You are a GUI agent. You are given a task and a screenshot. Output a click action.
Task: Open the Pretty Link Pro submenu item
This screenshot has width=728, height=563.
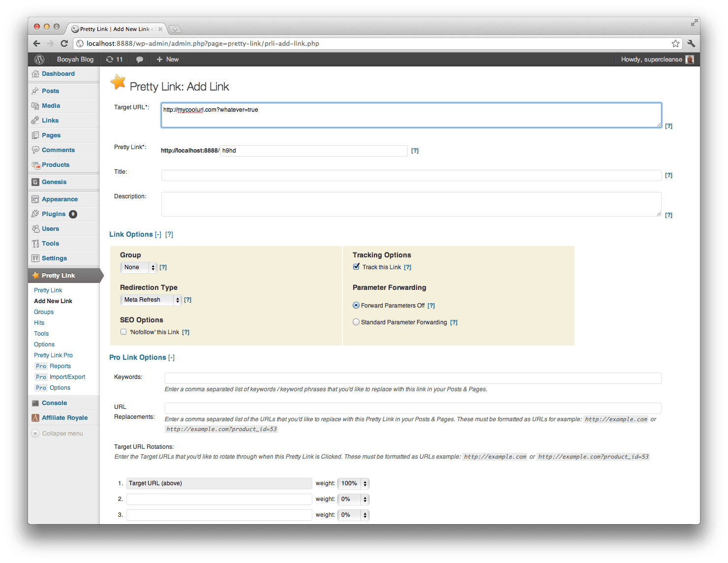pos(53,355)
